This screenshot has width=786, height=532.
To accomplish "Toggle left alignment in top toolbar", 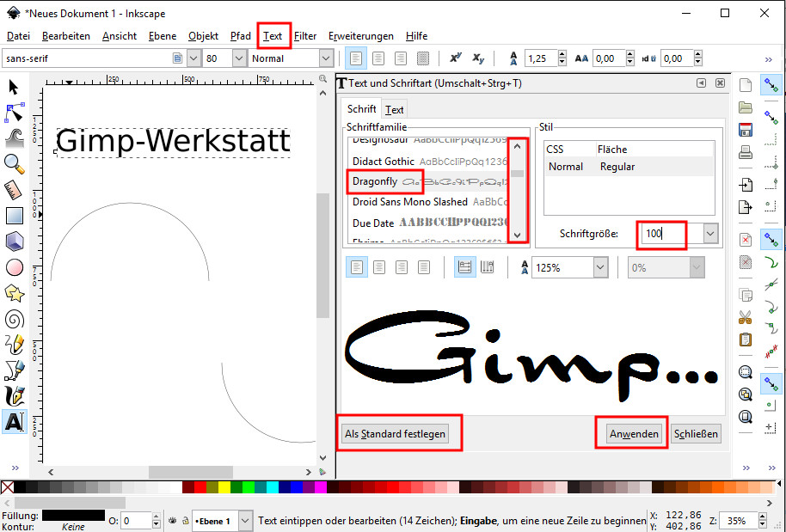I will [355, 58].
